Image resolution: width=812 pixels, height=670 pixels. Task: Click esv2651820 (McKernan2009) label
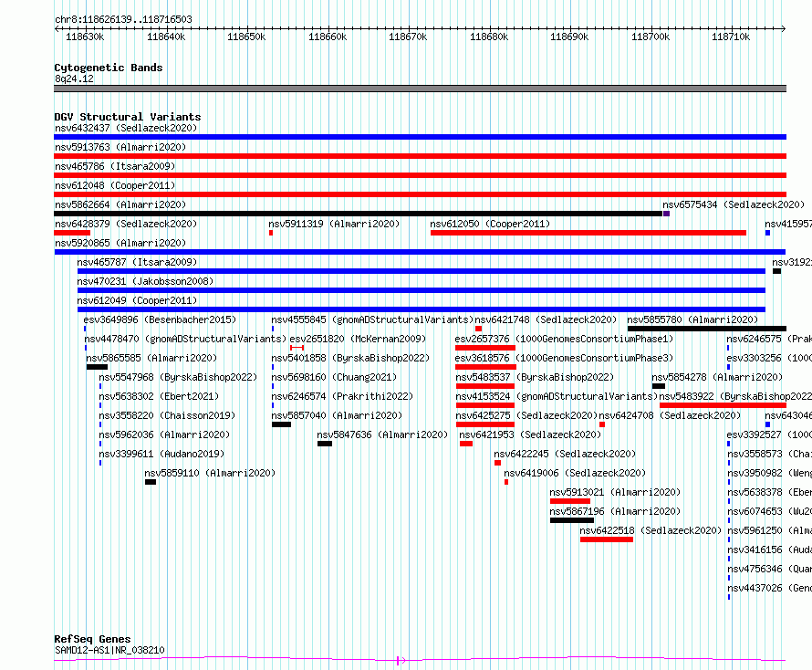click(358, 339)
